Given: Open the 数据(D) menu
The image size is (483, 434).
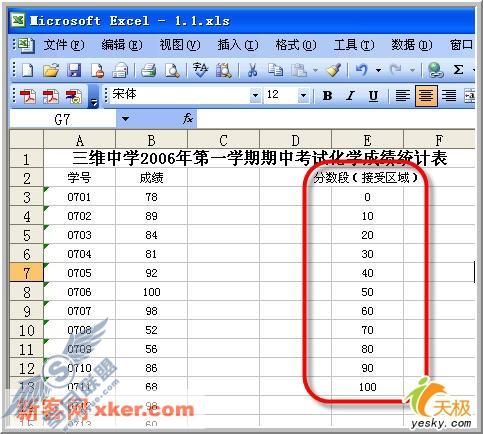Looking at the screenshot, I should (412, 45).
